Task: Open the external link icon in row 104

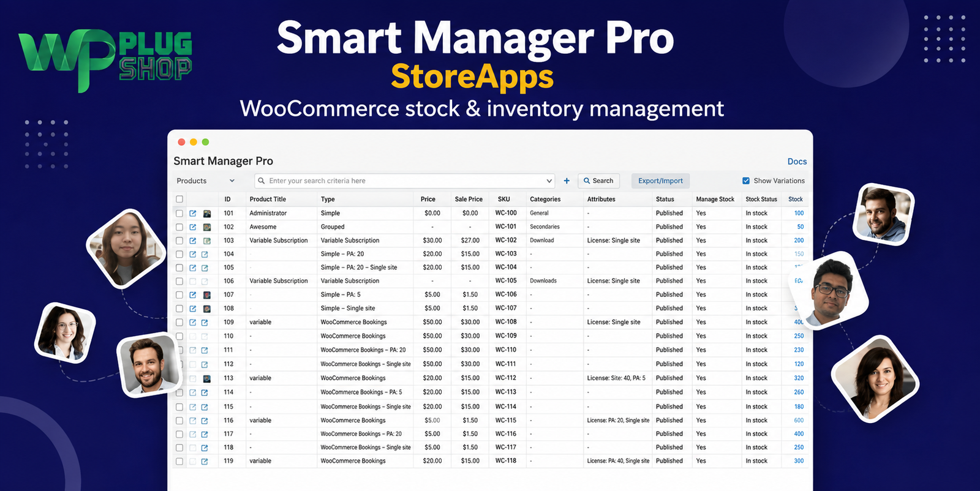Action: 205,254
